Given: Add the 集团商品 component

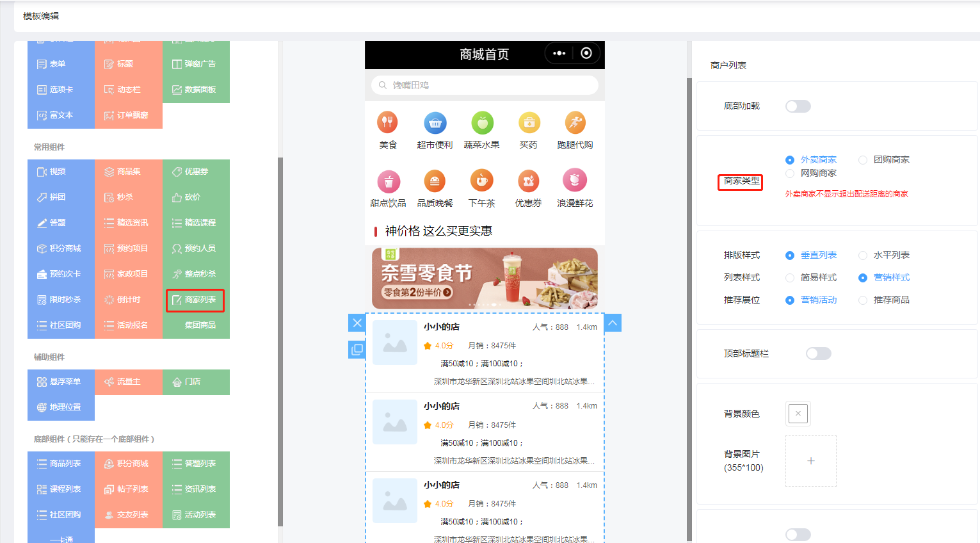Looking at the screenshot, I should point(196,325).
